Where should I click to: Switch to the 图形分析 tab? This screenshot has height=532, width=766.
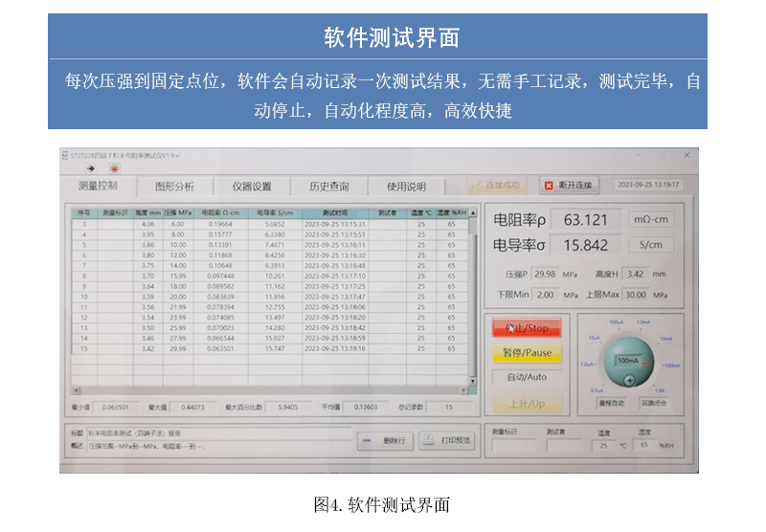[x=174, y=187]
